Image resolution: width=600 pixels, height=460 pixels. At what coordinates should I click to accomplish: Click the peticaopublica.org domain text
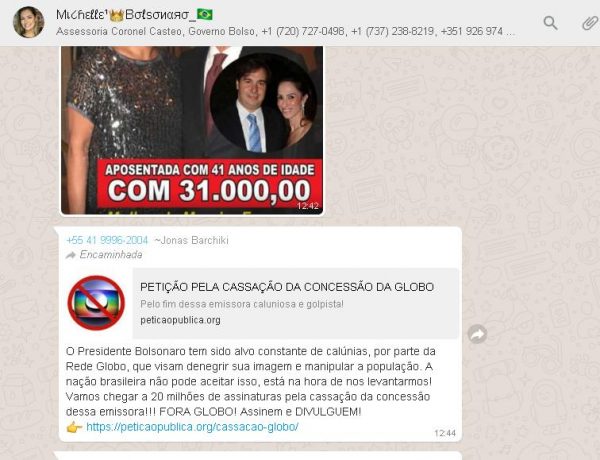(180, 320)
